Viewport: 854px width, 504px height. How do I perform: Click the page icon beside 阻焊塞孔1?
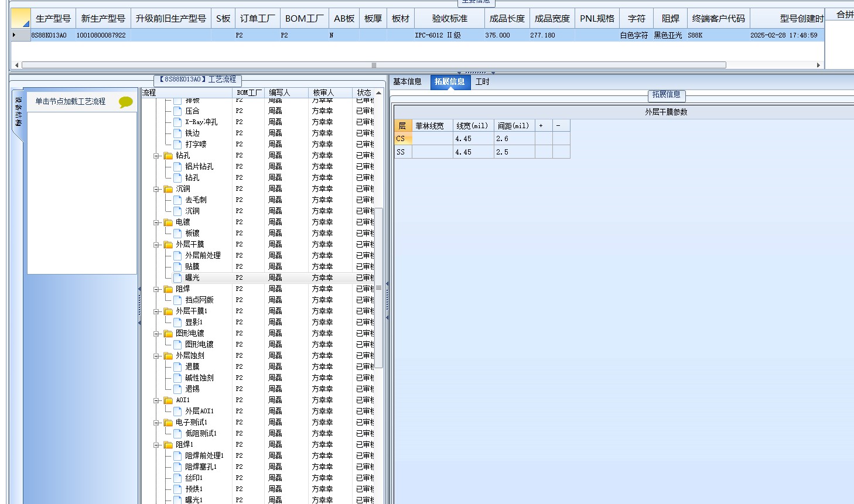pos(177,467)
